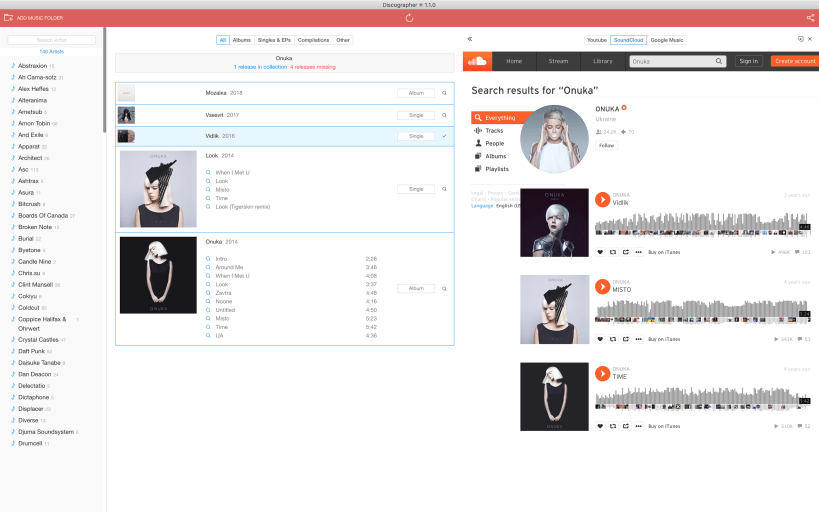The image size is (819, 512).
Task: Search the track Noone
Action: [x=208, y=301]
